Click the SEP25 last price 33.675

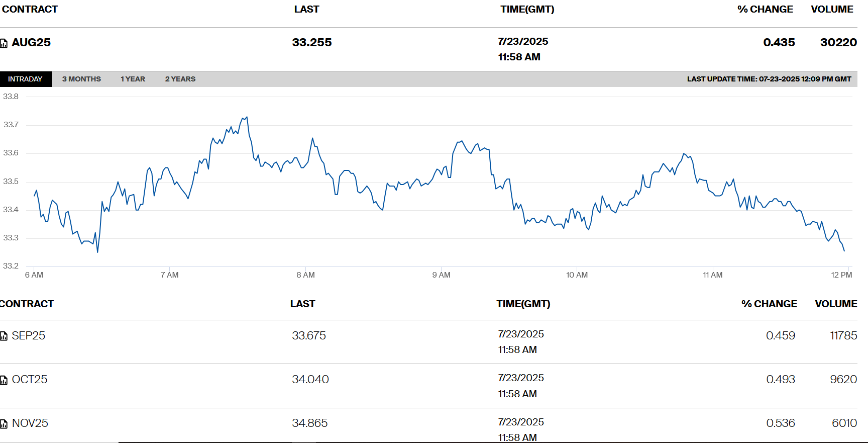click(309, 336)
